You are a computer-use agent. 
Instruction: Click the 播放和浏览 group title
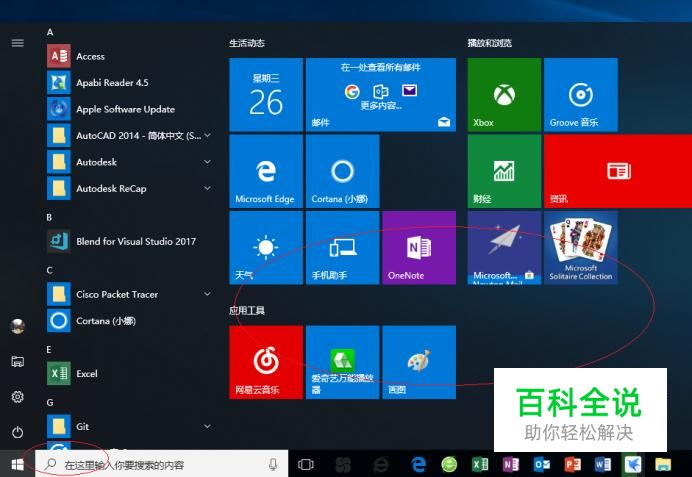click(489, 43)
